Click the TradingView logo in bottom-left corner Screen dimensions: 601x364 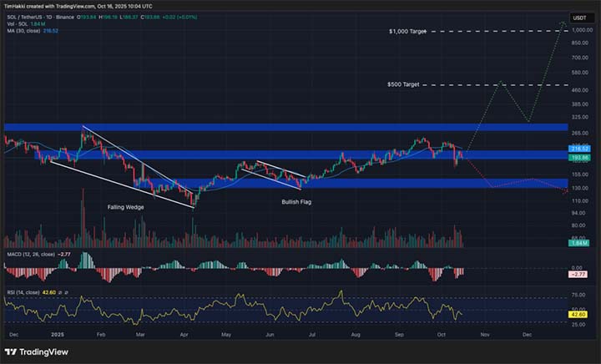(x=38, y=352)
